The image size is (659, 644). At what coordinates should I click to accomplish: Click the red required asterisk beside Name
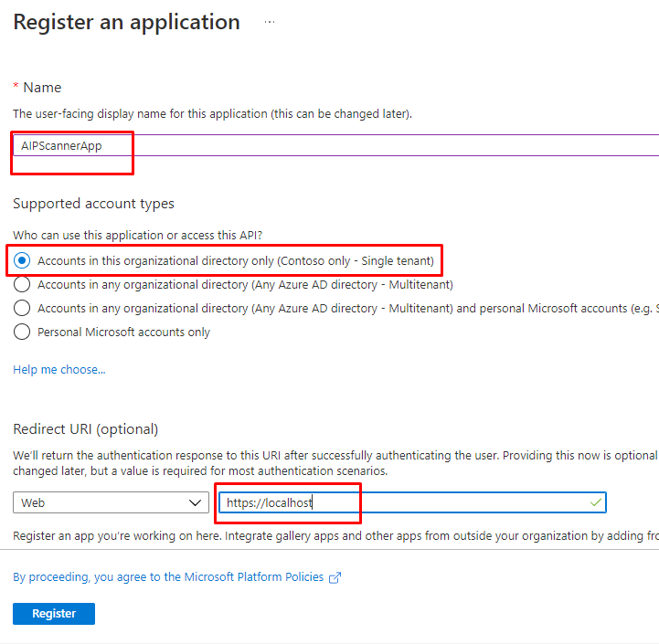click(x=16, y=87)
